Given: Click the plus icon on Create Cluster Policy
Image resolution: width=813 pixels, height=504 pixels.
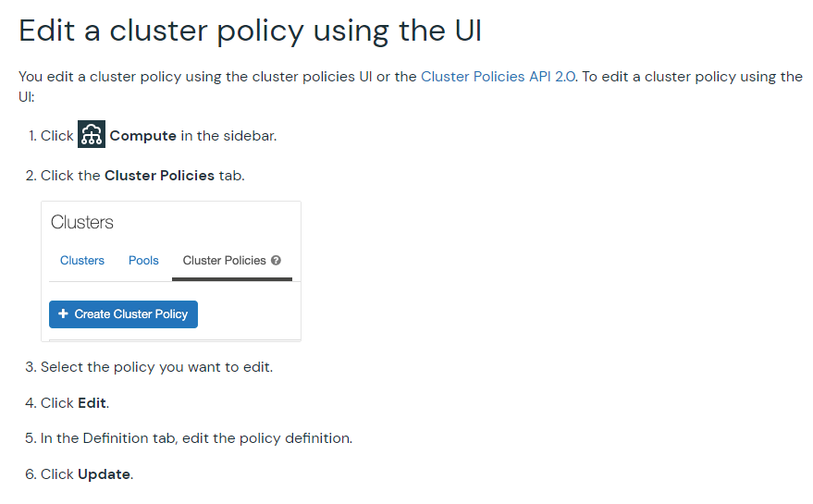Looking at the screenshot, I should [63, 314].
